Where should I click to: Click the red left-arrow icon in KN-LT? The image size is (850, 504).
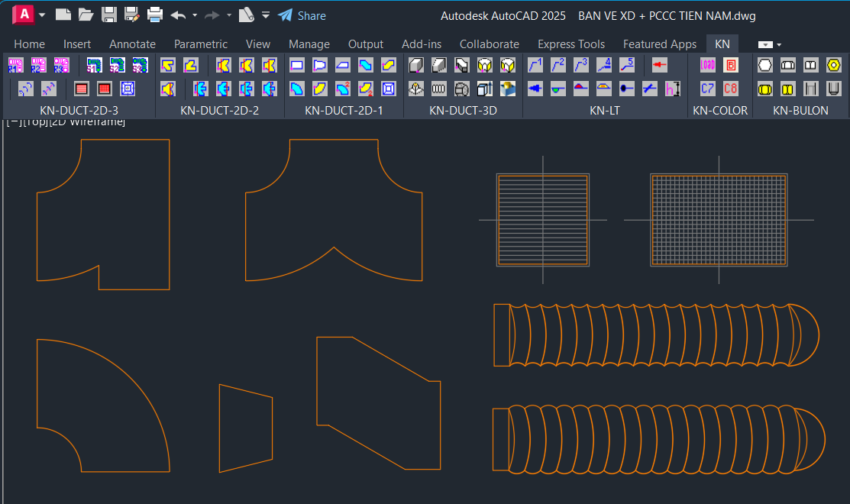659,66
